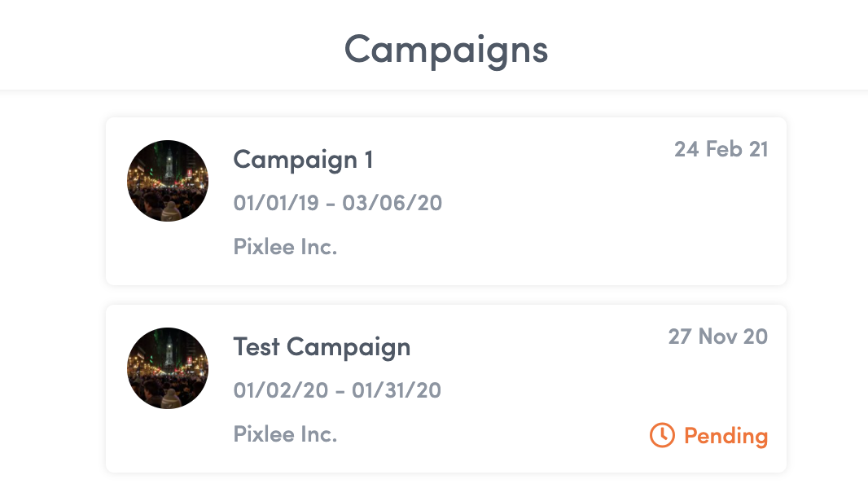This screenshot has width=868, height=484.
Task: Toggle the Pending status on Test Campaign
Action: coord(708,435)
